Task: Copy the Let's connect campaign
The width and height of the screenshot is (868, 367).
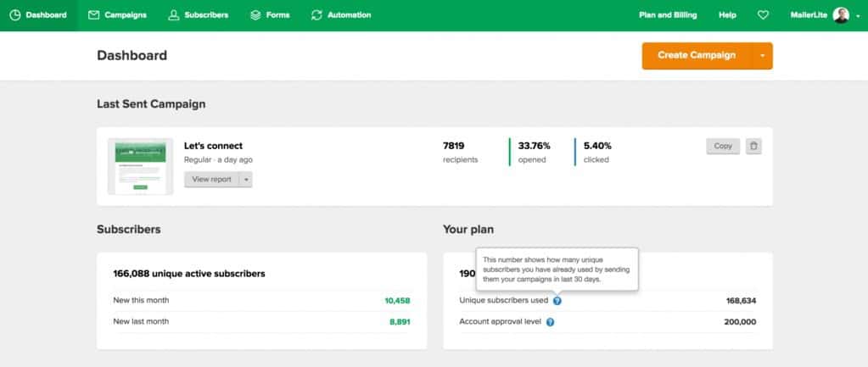Action: tap(723, 146)
